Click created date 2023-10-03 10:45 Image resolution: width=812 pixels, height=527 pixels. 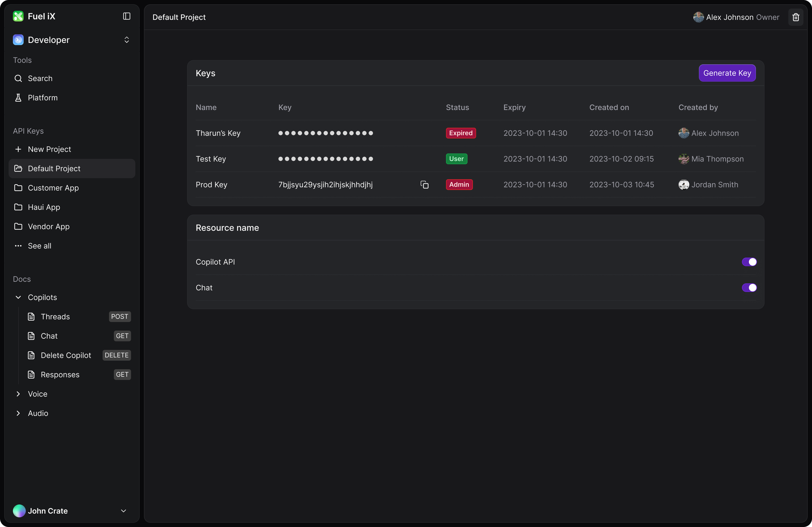coord(622,185)
